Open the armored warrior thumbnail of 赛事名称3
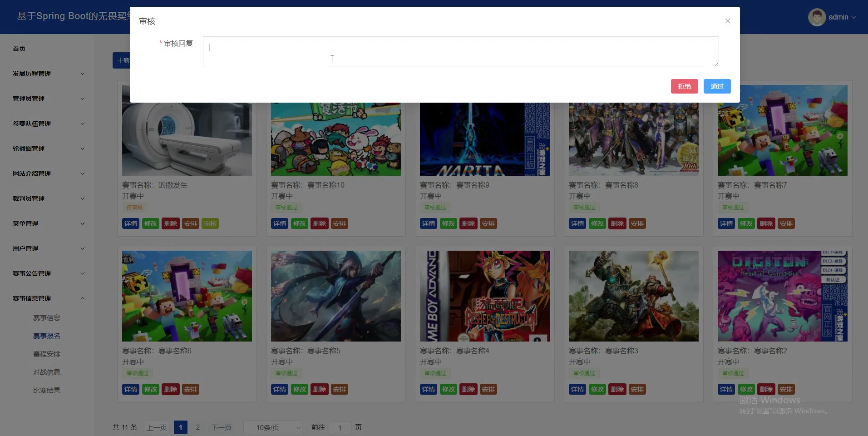This screenshot has height=436, width=868. 634,296
